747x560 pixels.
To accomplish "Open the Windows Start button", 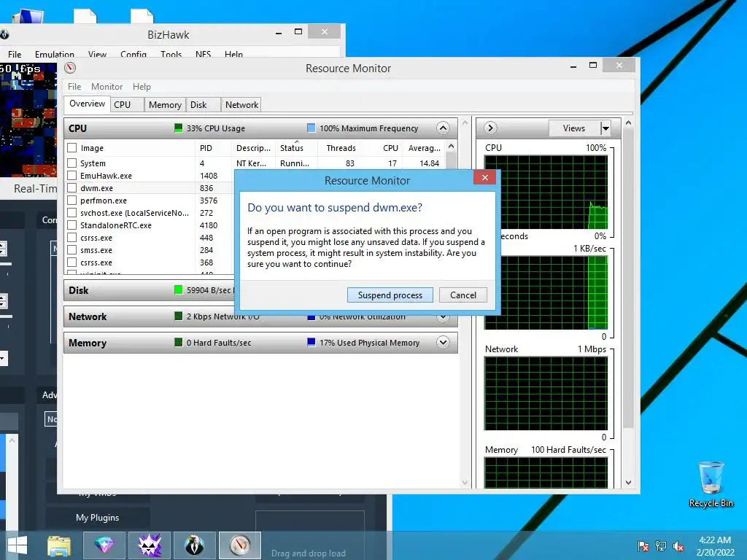I will pos(18,545).
